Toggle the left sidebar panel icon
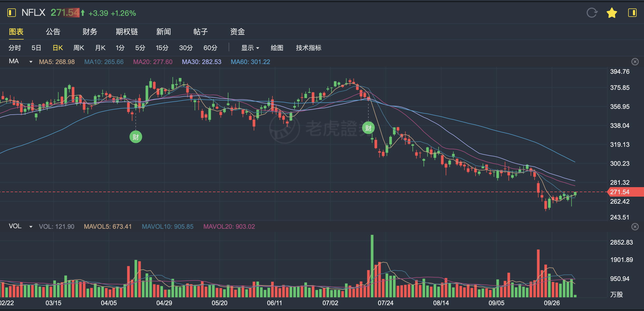The height and width of the screenshot is (311, 644). [x=11, y=13]
